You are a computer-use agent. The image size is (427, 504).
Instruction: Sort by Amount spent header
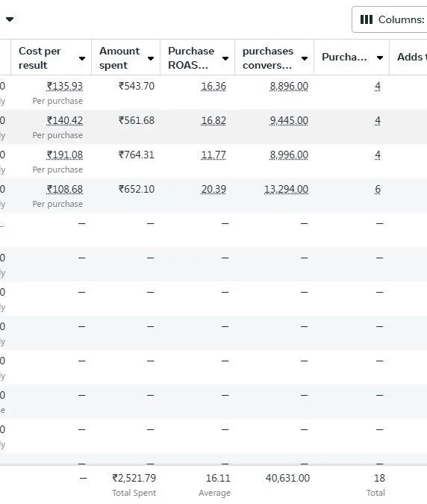click(119, 57)
